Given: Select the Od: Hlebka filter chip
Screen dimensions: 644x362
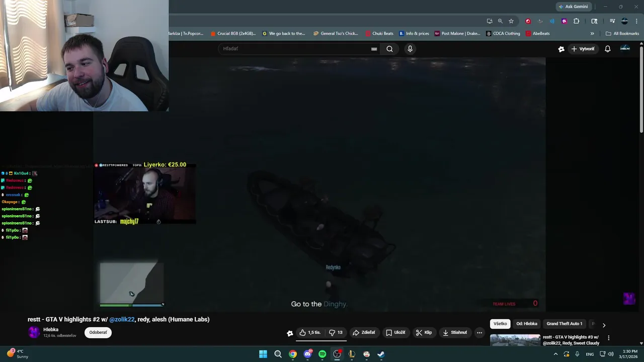Looking at the screenshot, I should [527, 324].
